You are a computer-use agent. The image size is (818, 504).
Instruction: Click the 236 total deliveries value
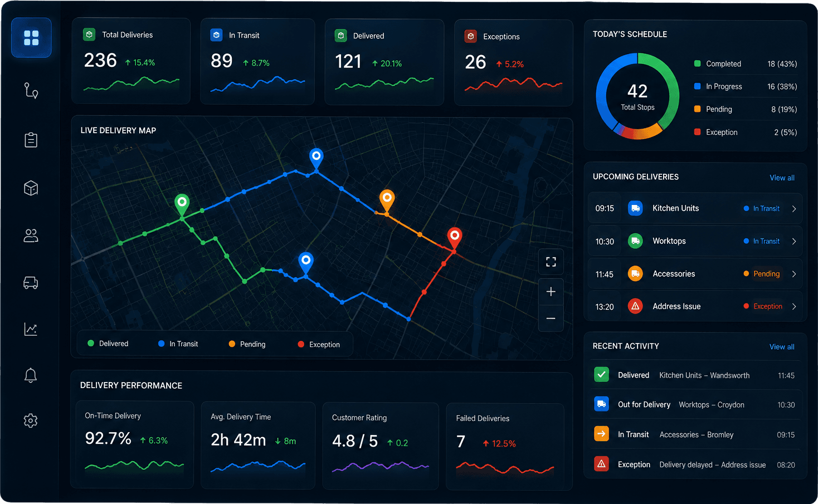100,60
